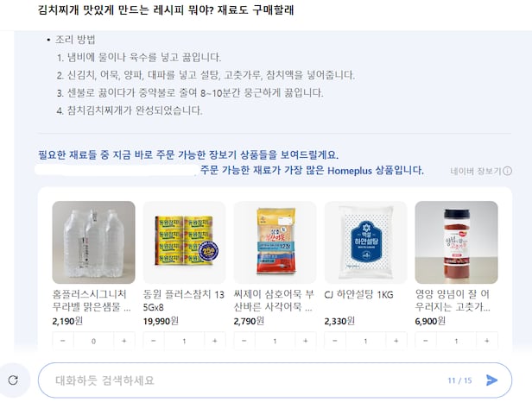
Task: Decrease quantity of CJ 하얀설탕 1KG
Action: coord(335,341)
